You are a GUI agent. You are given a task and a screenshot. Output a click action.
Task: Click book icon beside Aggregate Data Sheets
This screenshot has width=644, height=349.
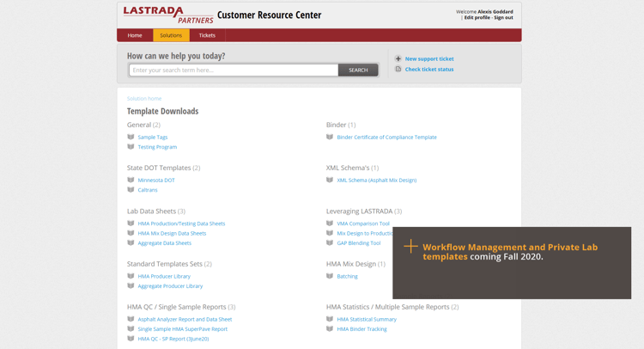[x=131, y=243]
